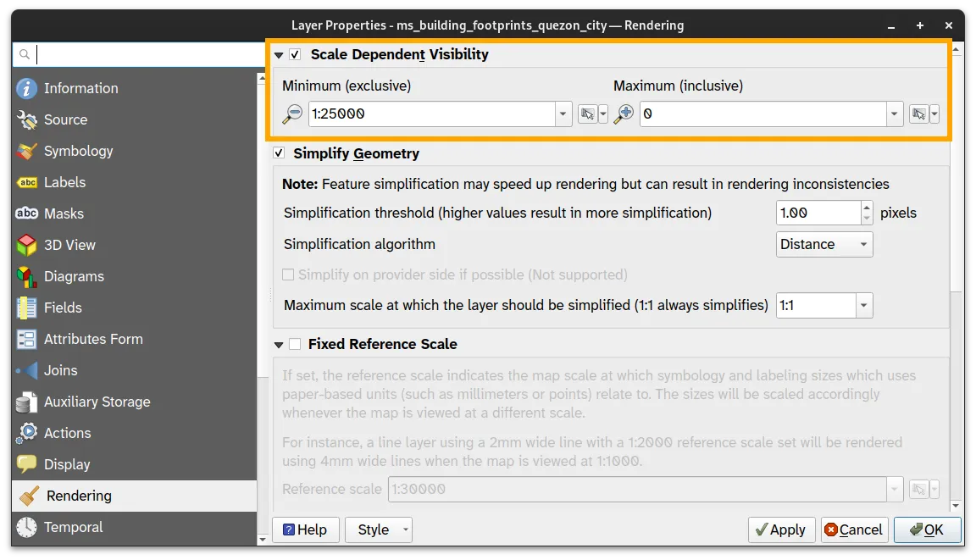Go to the Attributes Form page
The image size is (976, 560).
(93, 339)
